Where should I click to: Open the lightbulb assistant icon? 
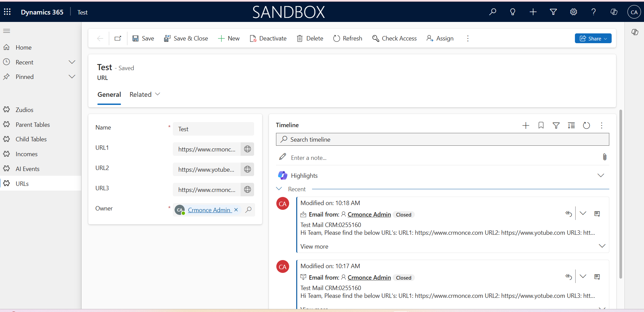[513, 12]
